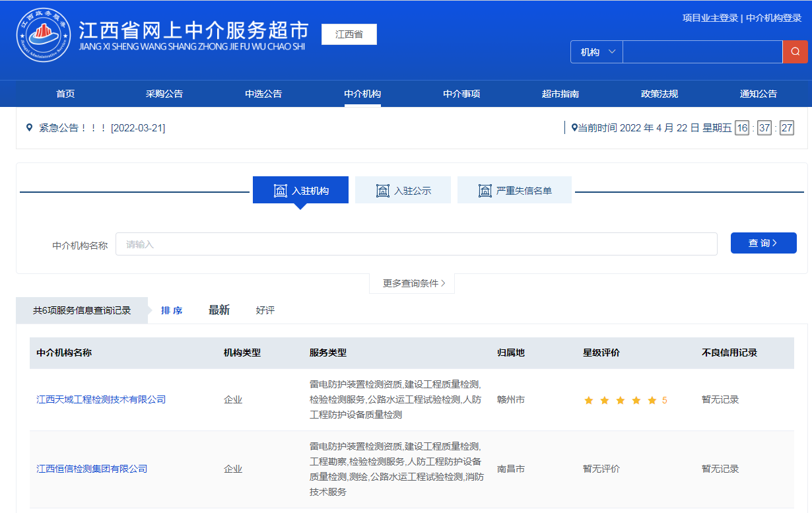The image size is (812, 513).
Task: Open 江西恒信检测集团有限公司 link
Action: tap(92, 469)
